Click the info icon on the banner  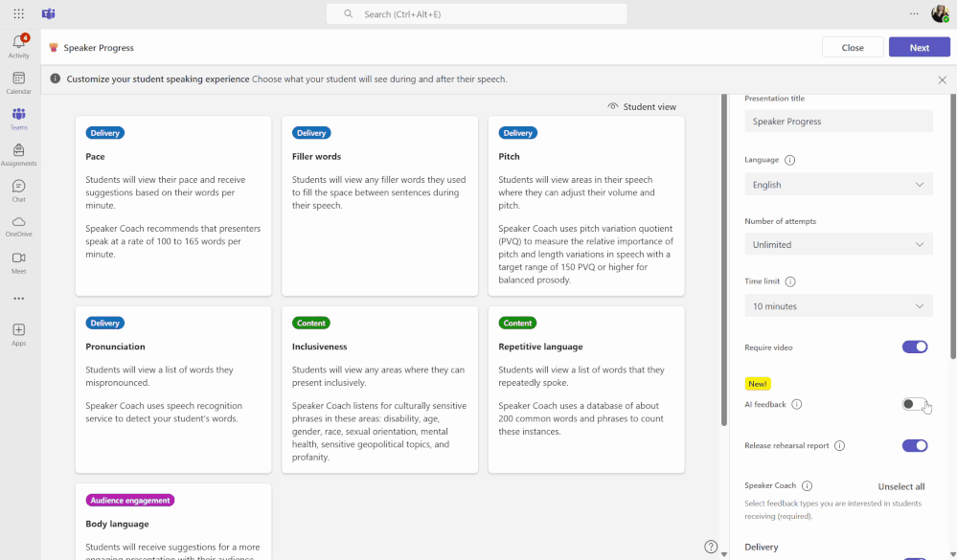tap(55, 78)
